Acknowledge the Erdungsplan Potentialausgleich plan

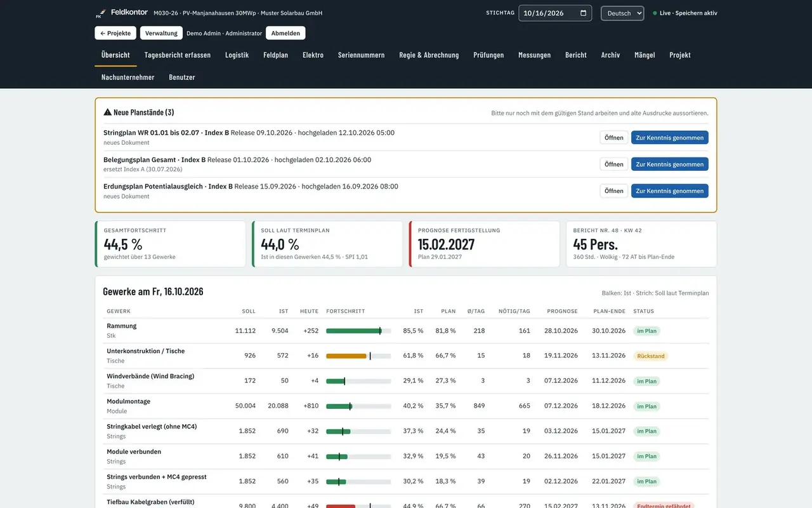(x=670, y=191)
